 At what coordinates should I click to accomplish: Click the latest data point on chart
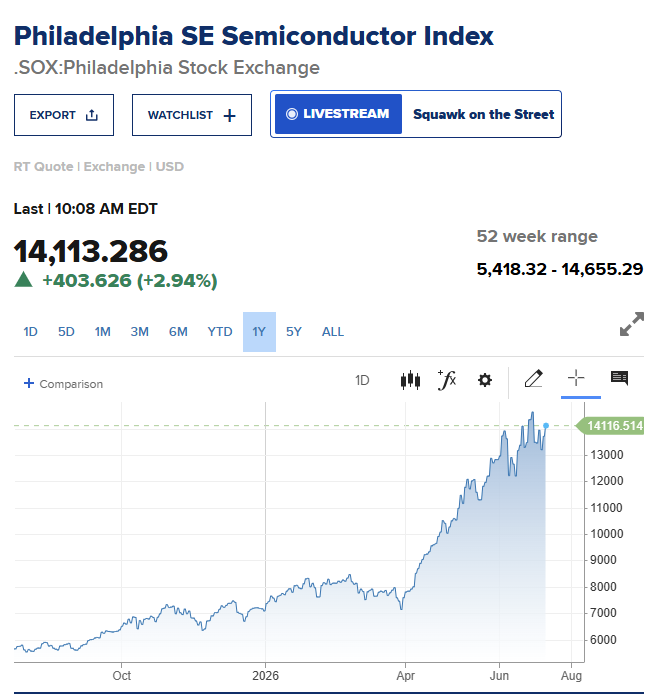click(546, 426)
